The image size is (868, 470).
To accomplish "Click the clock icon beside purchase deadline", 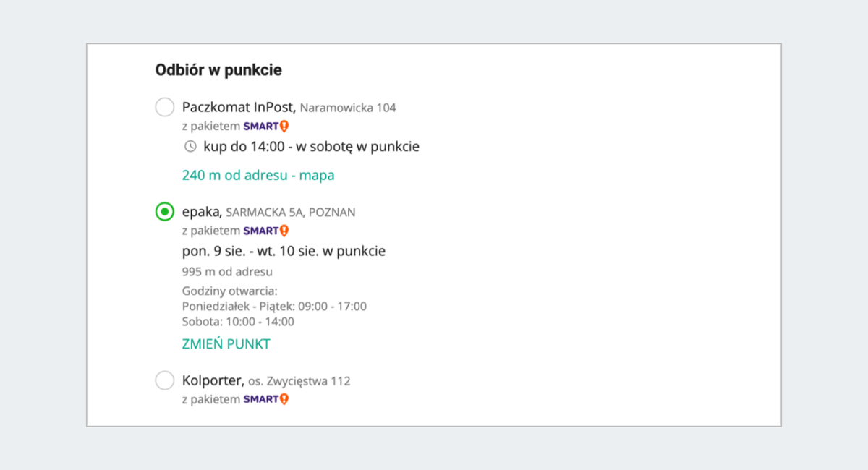I will click(x=190, y=147).
